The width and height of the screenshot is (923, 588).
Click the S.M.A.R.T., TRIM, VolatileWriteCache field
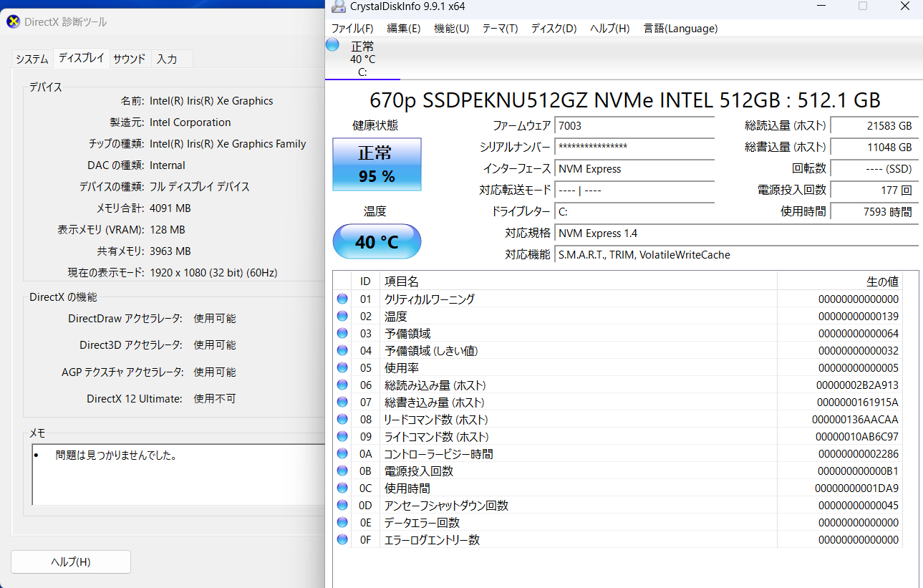point(737,255)
